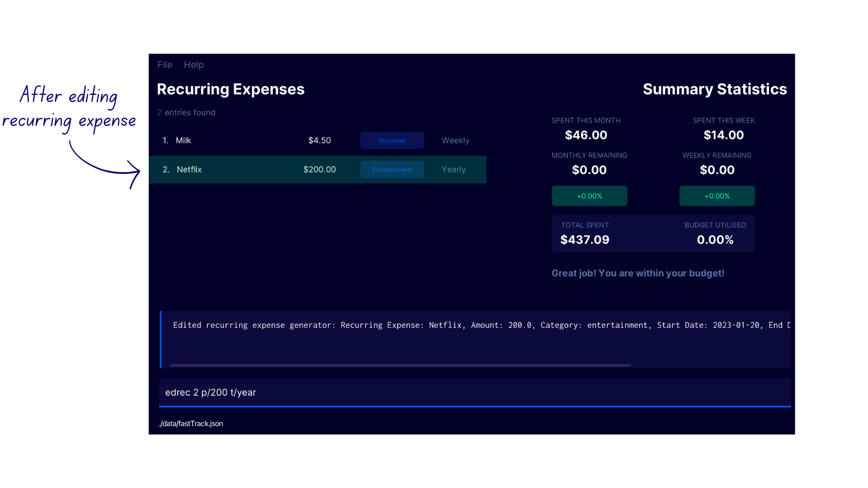
Task: Select the Netflix recurring expense row
Action: [317, 169]
